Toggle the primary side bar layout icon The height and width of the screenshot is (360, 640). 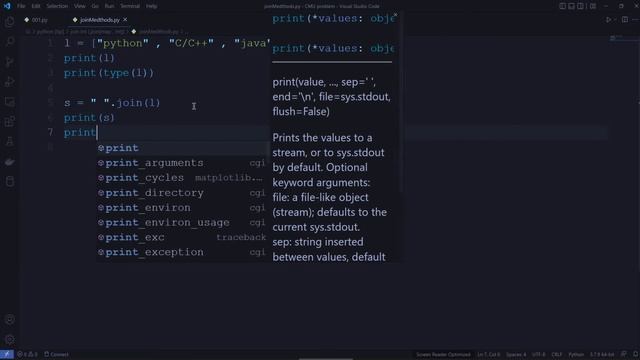click(562, 6)
